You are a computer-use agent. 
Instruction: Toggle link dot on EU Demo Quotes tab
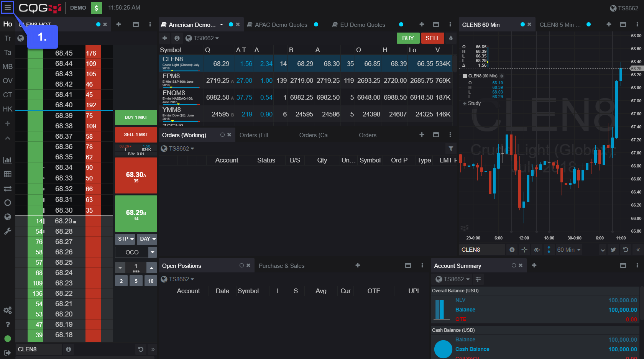point(401,25)
